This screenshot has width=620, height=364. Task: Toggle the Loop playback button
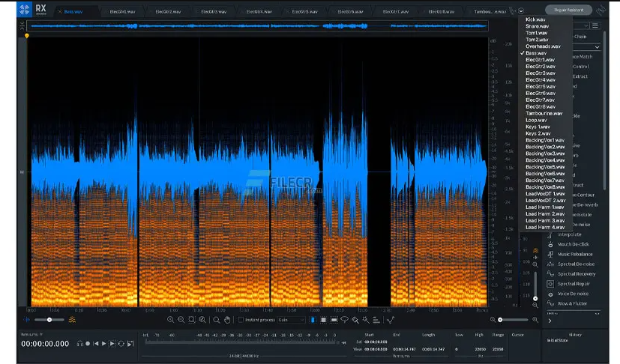click(x=121, y=344)
